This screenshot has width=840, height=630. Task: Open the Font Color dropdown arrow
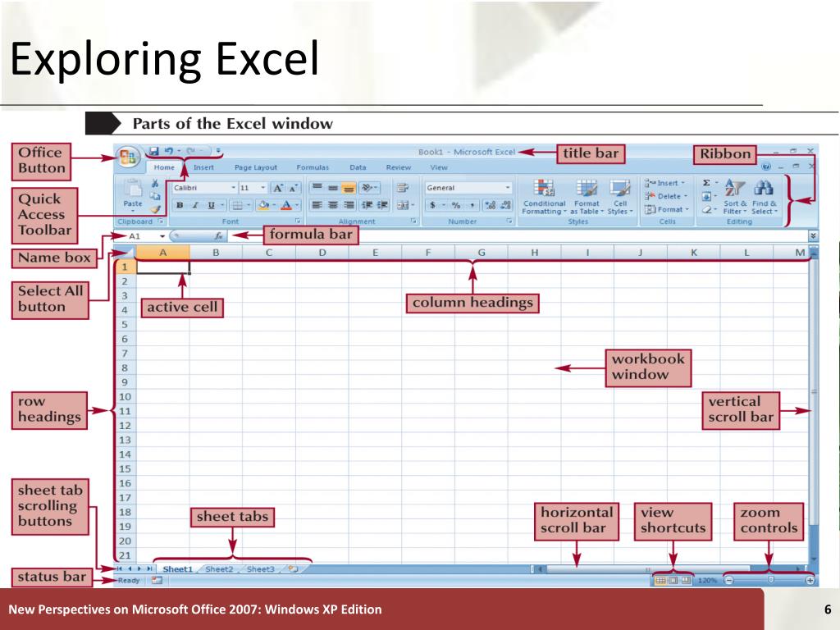coord(297,205)
